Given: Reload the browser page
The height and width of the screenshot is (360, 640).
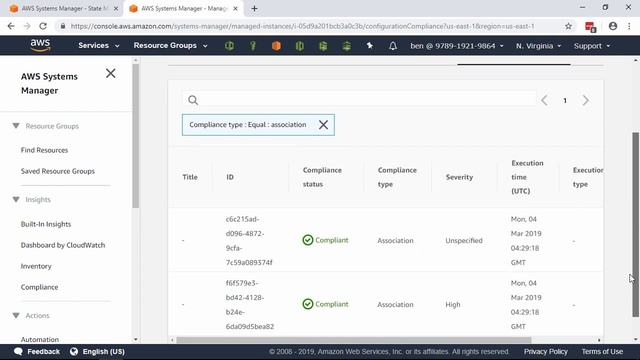Looking at the screenshot, I should [x=43, y=26].
